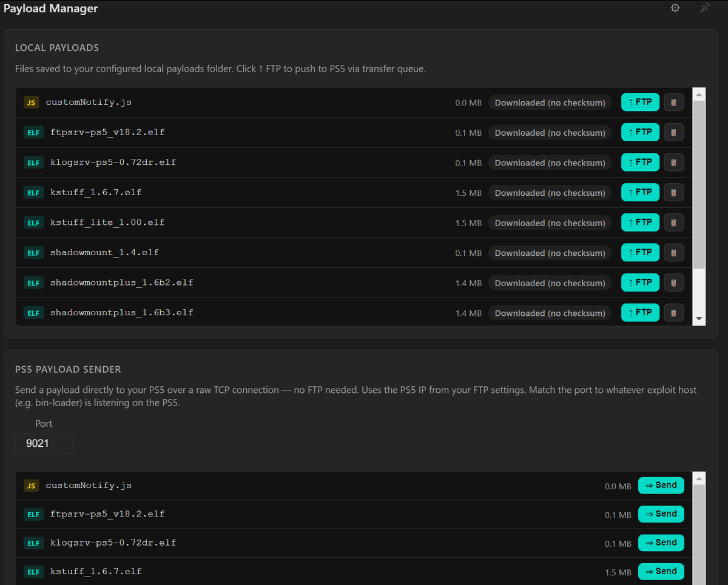This screenshot has width=728, height=585.
Task: Select ftpsrv-ps5_v18.2.elf filename in Payload Sender
Action: click(x=107, y=514)
